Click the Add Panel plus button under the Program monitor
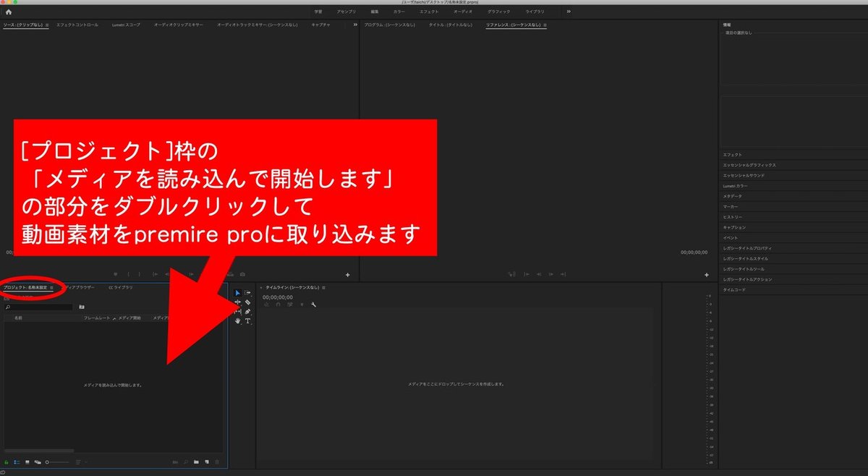The height and width of the screenshot is (476, 868). (x=707, y=274)
